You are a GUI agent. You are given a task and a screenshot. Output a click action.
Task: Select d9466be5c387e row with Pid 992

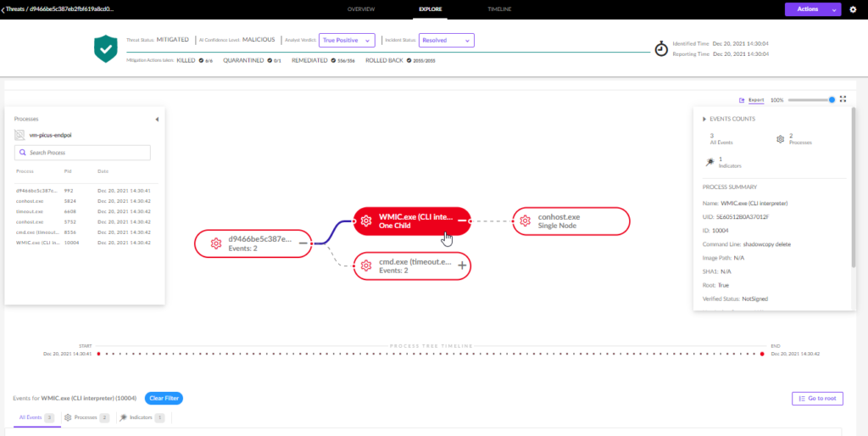pyautogui.click(x=86, y=190)
